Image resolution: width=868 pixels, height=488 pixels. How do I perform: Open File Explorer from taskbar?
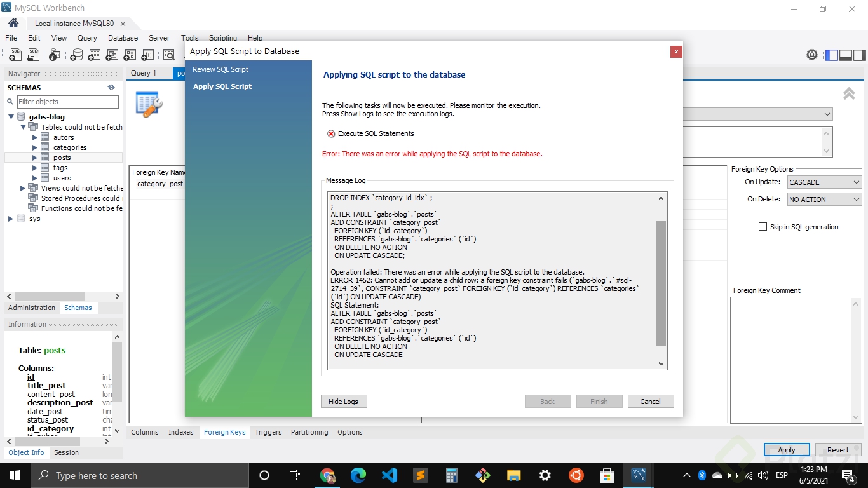[x=513, y=475]
